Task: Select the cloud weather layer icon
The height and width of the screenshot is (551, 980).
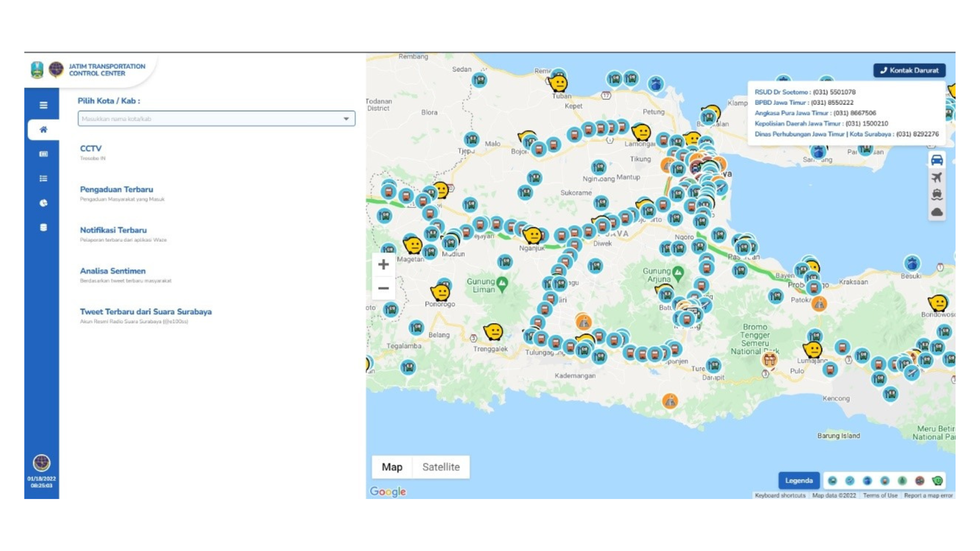Action: click(937, 212)
